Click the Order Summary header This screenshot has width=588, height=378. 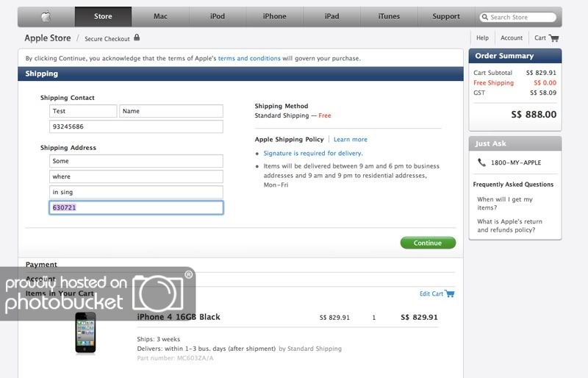coord(515,56)
